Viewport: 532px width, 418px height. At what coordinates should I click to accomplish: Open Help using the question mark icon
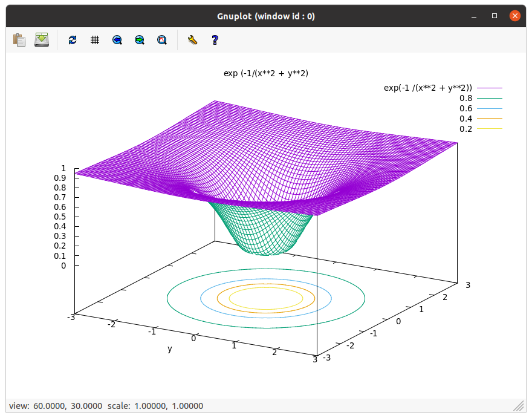pos(213,40)
